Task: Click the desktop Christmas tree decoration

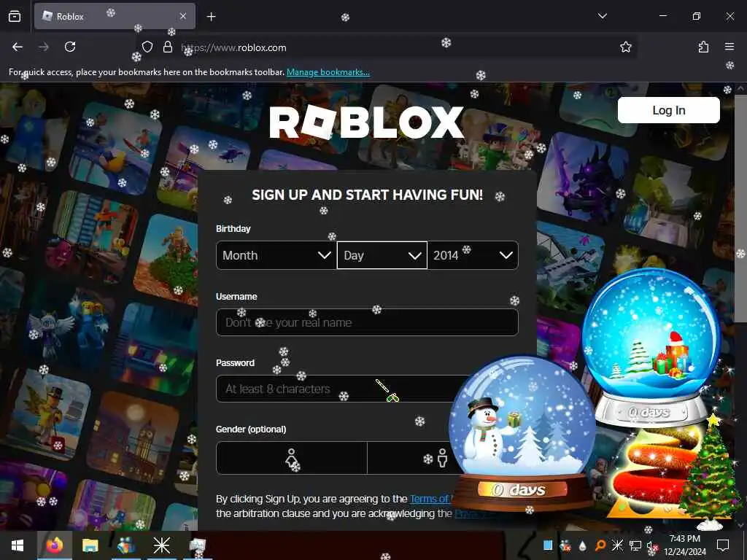Action: 711,472
